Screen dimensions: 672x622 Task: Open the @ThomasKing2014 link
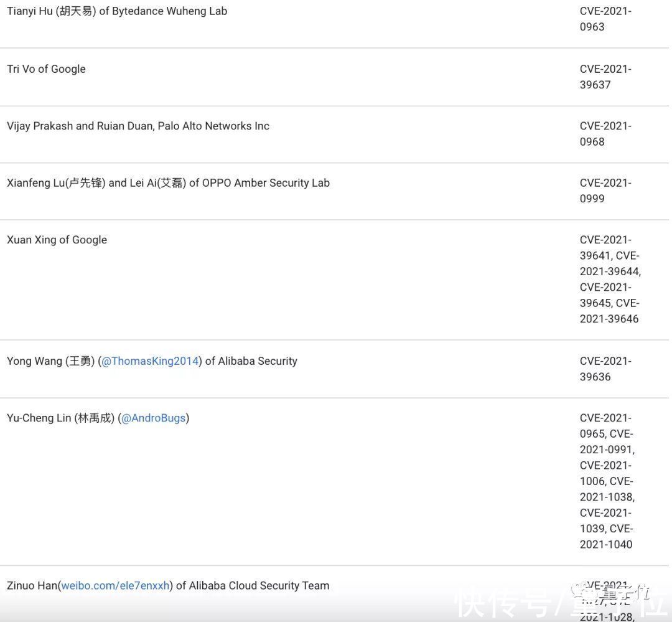pyautogui.click(x=150, y=361)
